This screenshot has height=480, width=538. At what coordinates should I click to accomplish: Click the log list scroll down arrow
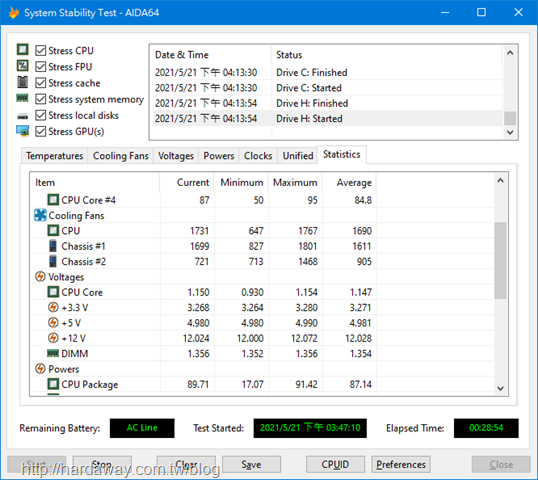pos(510,132)
